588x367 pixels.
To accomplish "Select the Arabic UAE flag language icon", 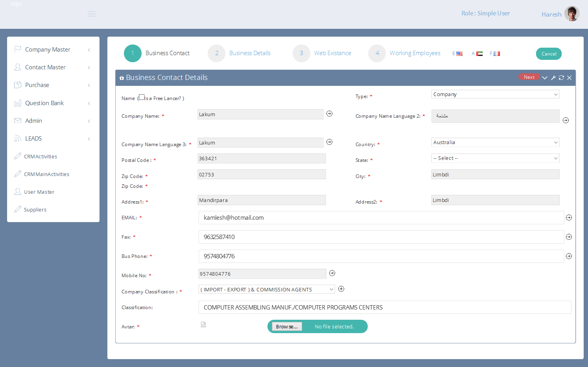I will pyautogui.click(x=479, y=54).
